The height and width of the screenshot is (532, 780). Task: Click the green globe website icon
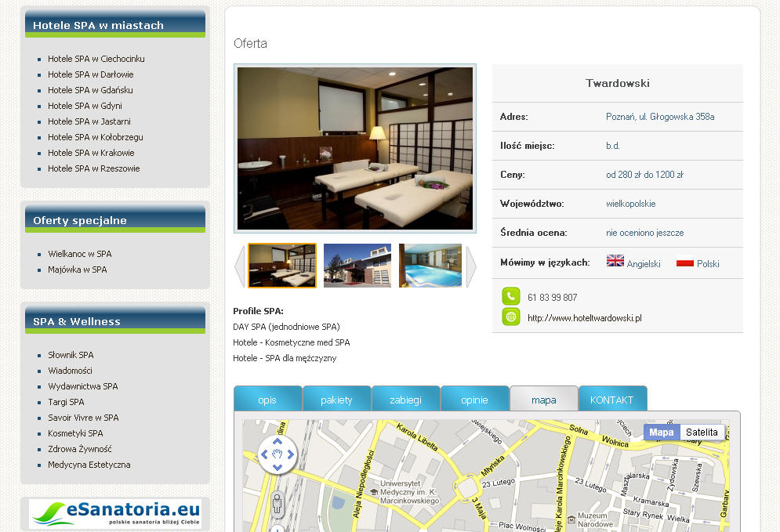coord(511,317)
